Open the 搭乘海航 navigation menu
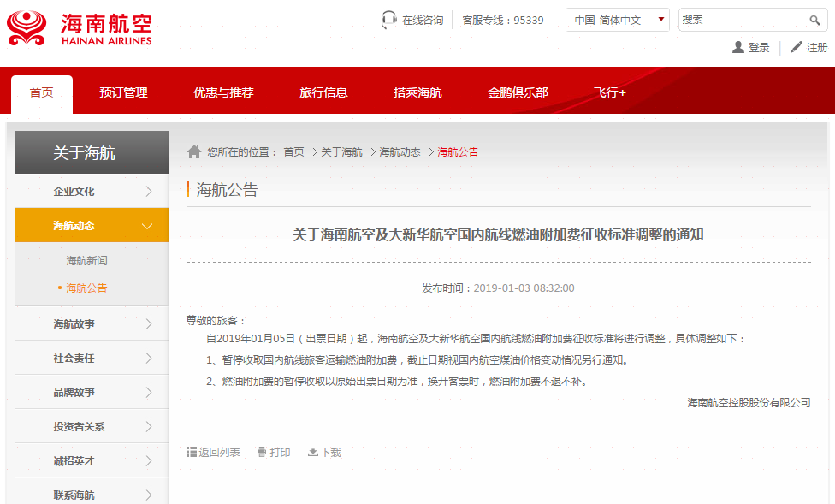 point(418,92)
